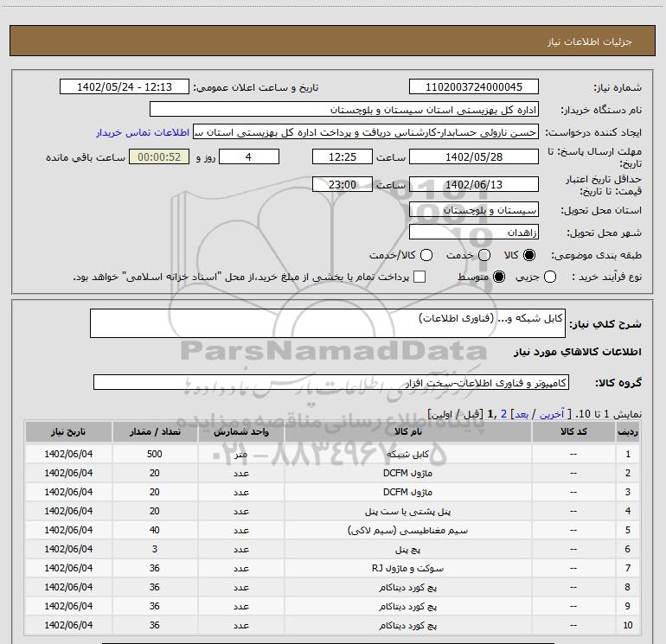Screen dimensions: 666x644
Task: Open the "اطلاعات تماس خریدار" link
Action: [x=142, y=132]
